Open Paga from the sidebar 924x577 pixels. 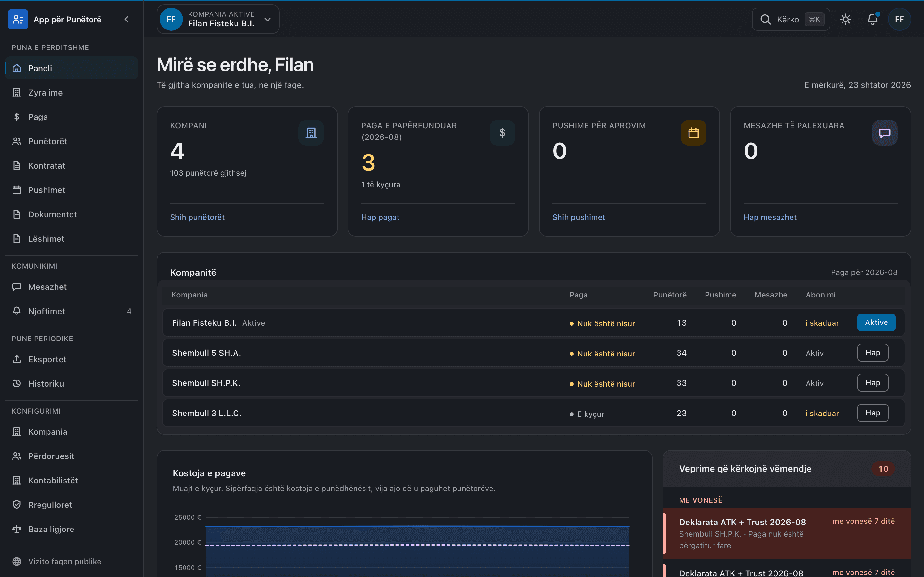click(72, 117)
